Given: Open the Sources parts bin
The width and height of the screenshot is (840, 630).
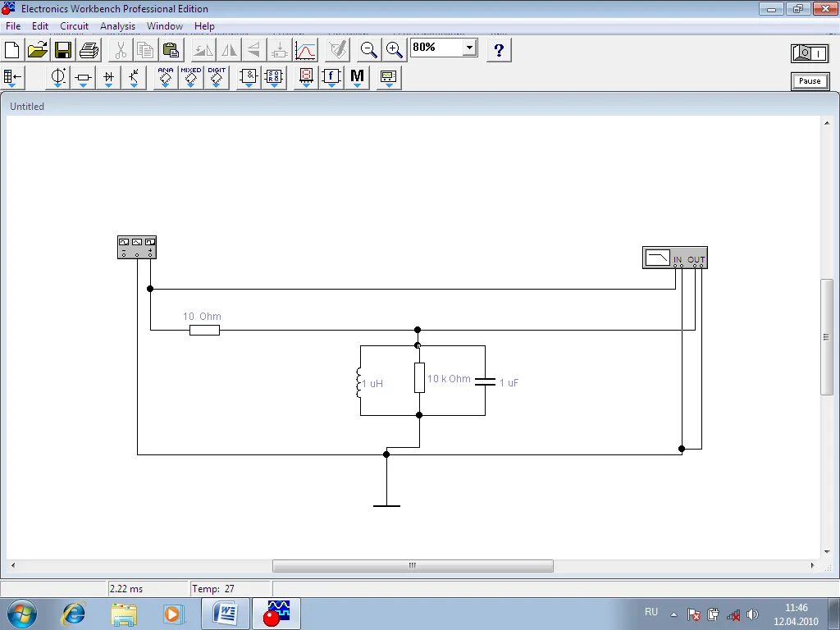Looking at the screenshot, I should 58,77.
